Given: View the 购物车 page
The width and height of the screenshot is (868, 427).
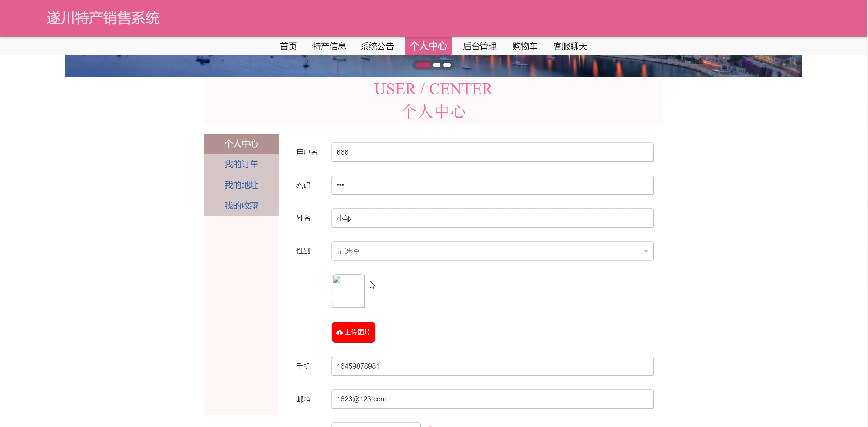Looking at the screenshot, I should [525, 46].
